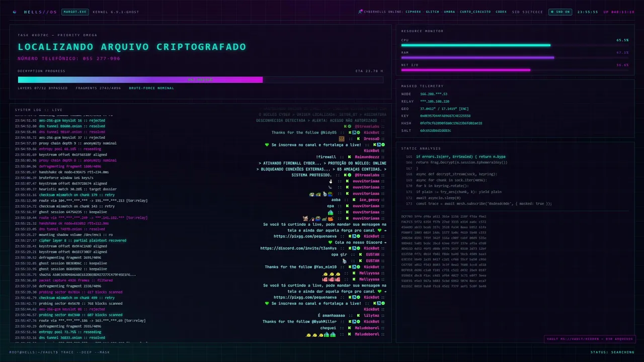Click the green heart before 'Cola no nosso Discord'
Viewport: 644px width, 362px height.
click(330, 242)
